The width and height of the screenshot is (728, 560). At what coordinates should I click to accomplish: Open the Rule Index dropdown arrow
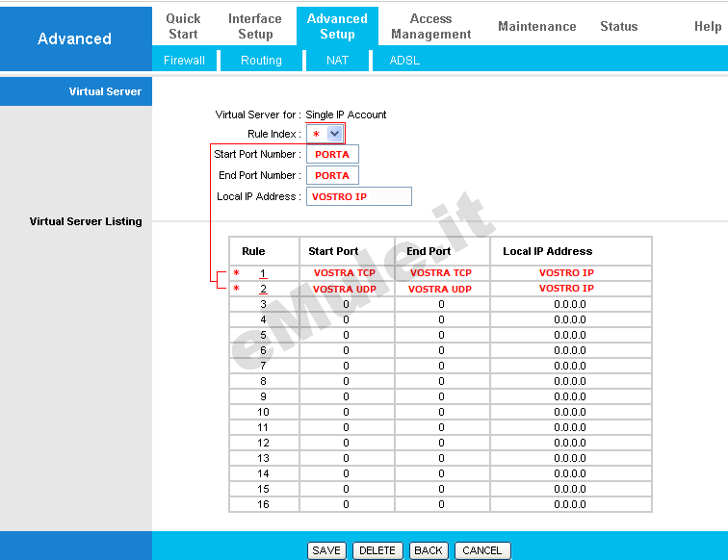pos(334,134)
